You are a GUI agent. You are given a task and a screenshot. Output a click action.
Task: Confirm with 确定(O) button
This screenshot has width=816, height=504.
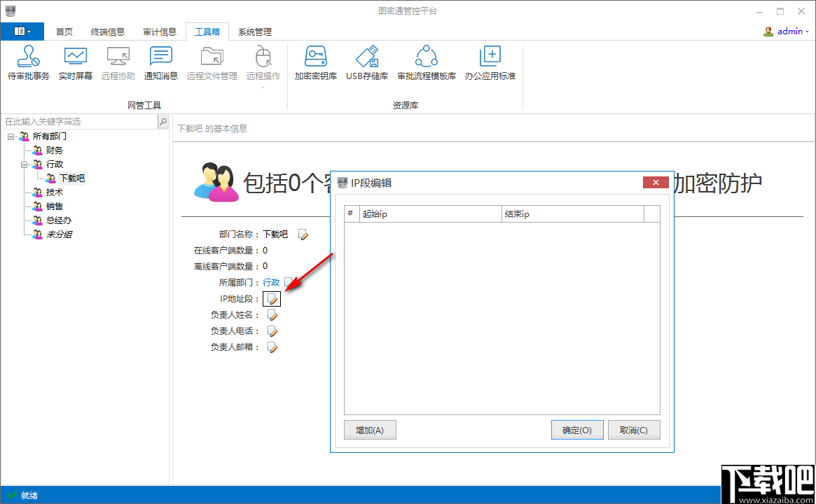coord(577,430)
